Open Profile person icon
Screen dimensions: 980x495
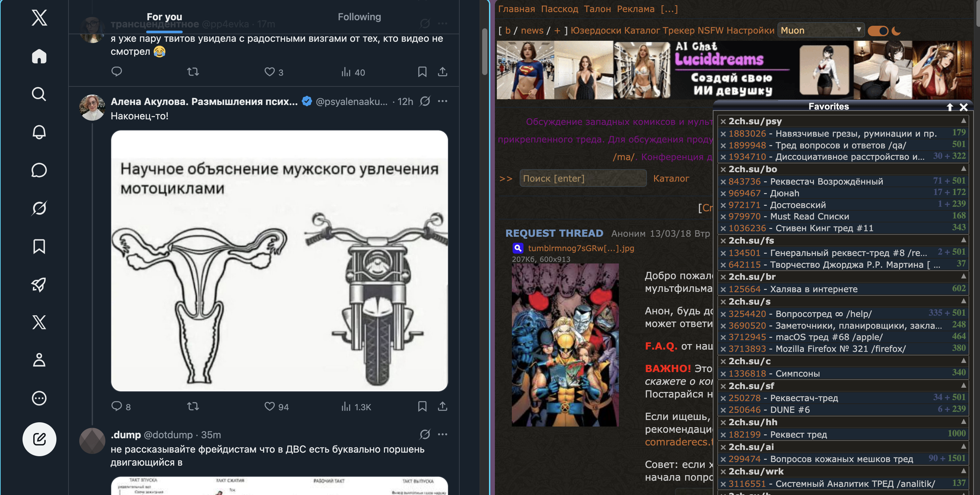39,360
